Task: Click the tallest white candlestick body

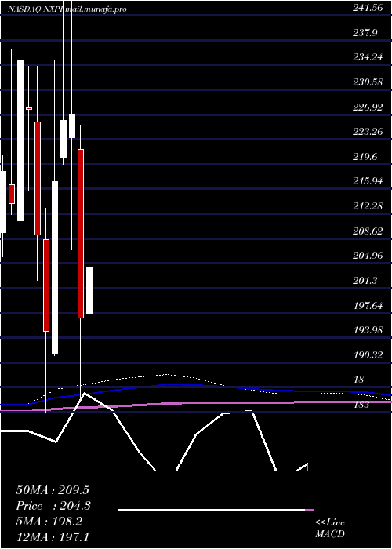Action: 55,267
